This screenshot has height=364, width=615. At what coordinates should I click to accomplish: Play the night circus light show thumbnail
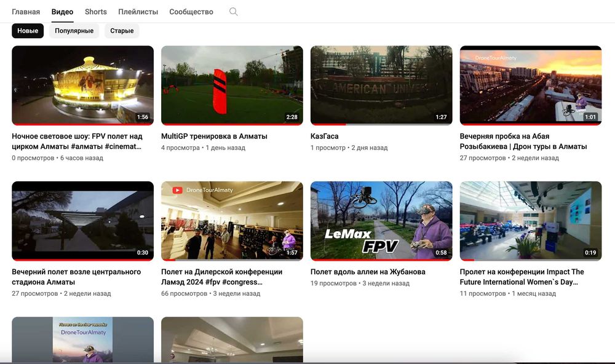[83, 85]
